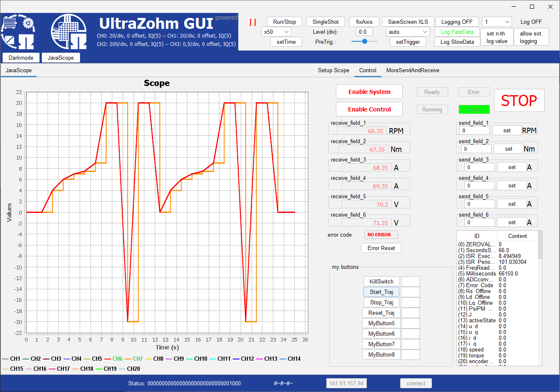
Task: Toggle Run/Stop of the scope
Action: click(285, 22)
